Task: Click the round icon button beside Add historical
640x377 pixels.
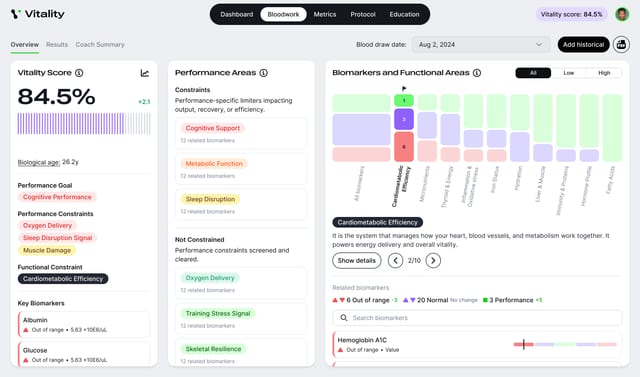Action: pos(621,44)
